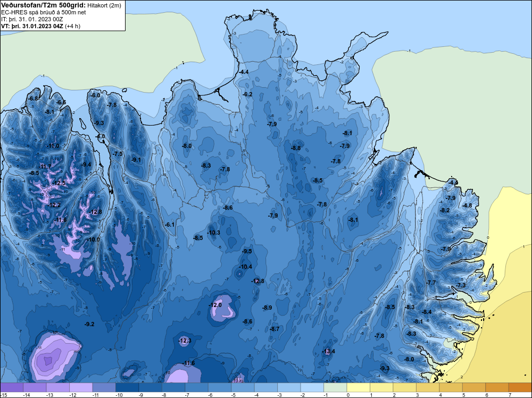Screen dimensions: 532x398
Task: Click the -8.7 temperature value
Action: click(x=275, y=329)
